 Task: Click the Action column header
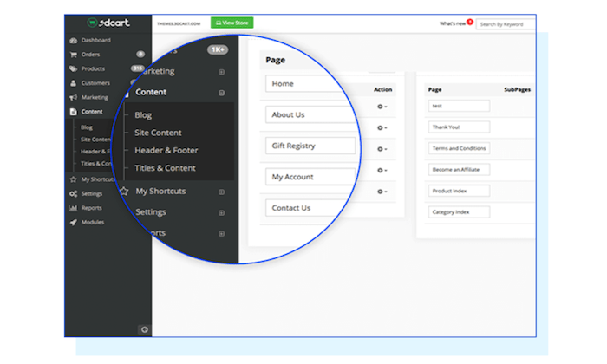coord(383,90)
